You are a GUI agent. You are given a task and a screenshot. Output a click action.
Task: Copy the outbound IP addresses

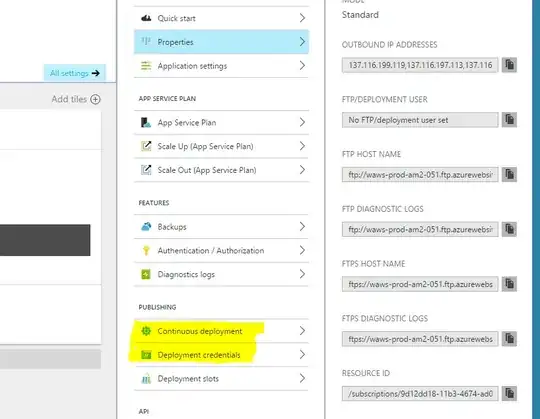point(509,65)
